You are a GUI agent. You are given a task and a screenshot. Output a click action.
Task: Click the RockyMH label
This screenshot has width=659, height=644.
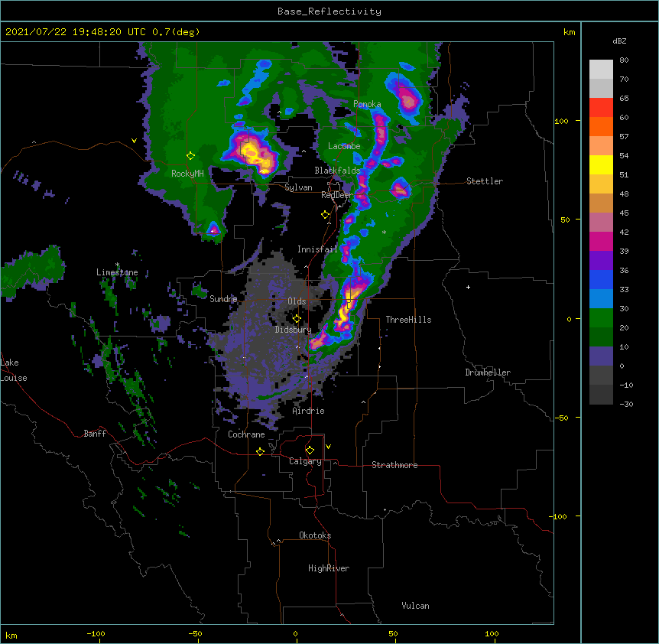(187, 174)
